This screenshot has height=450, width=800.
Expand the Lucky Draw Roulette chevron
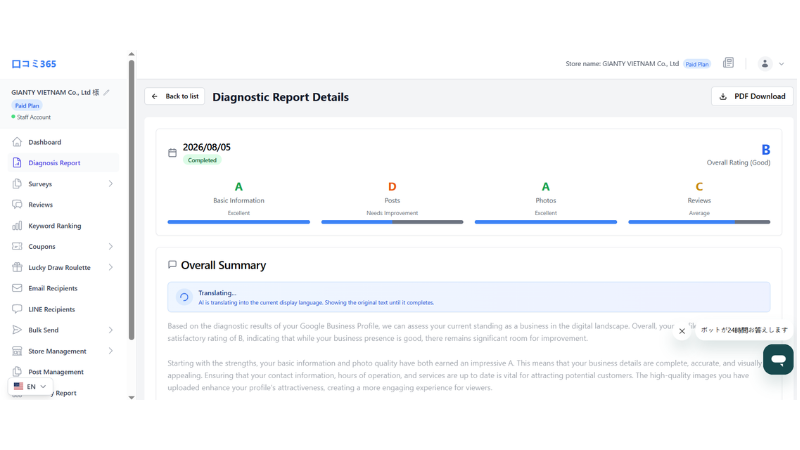[x=111, y=267]
